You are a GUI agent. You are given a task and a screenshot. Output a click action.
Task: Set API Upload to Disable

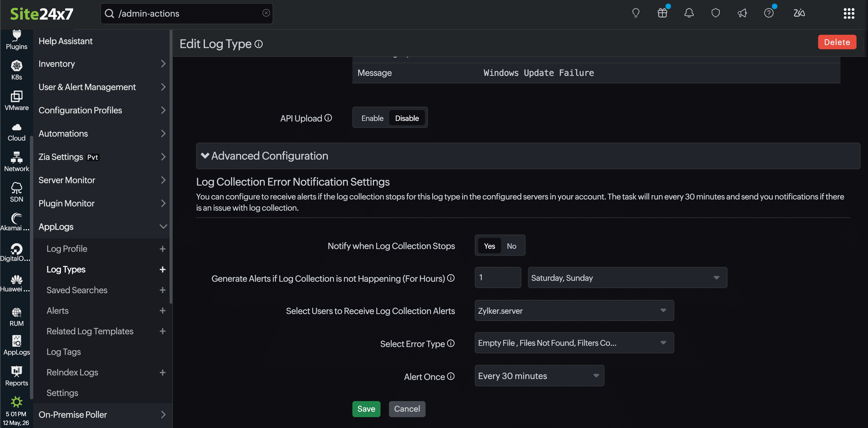tap(407, 118)
